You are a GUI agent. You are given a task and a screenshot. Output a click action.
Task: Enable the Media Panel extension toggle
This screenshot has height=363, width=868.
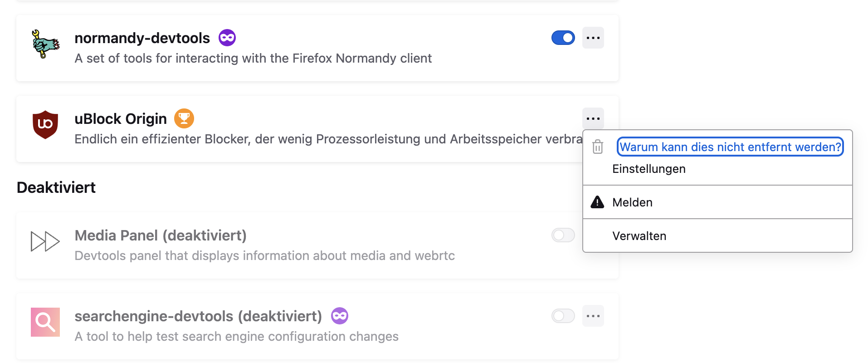point(563,235)
